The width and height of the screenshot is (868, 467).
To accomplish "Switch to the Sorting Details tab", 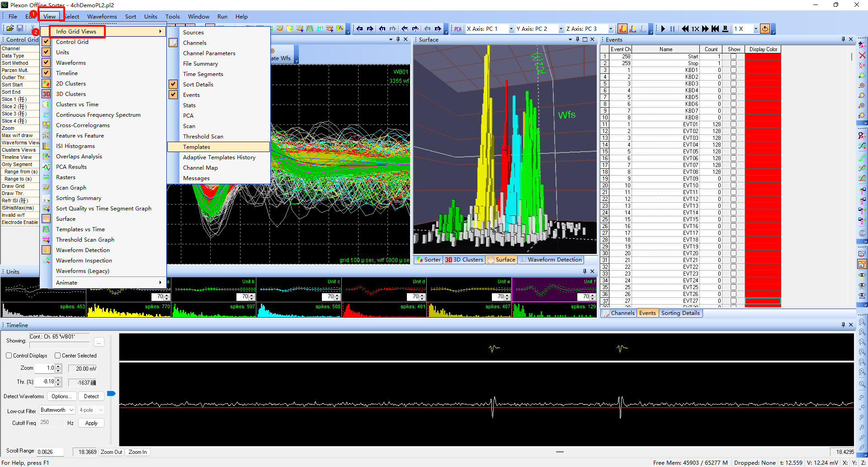I will [x=680, y=313].
